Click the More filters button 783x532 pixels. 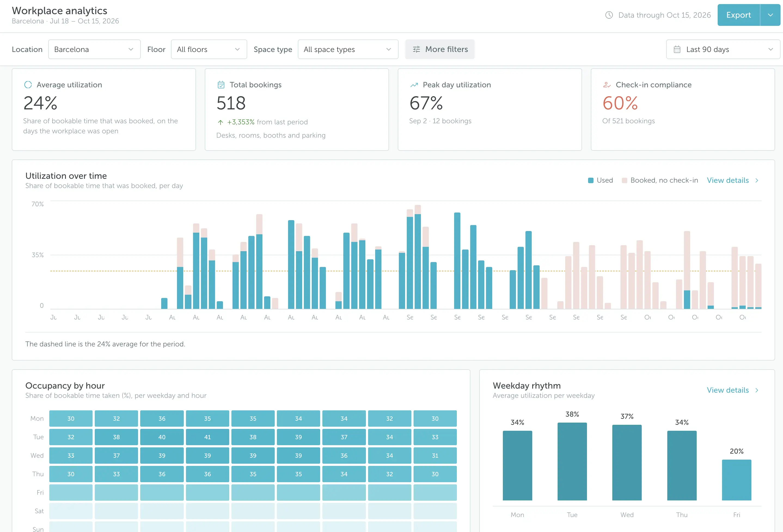tap(440, 50)
